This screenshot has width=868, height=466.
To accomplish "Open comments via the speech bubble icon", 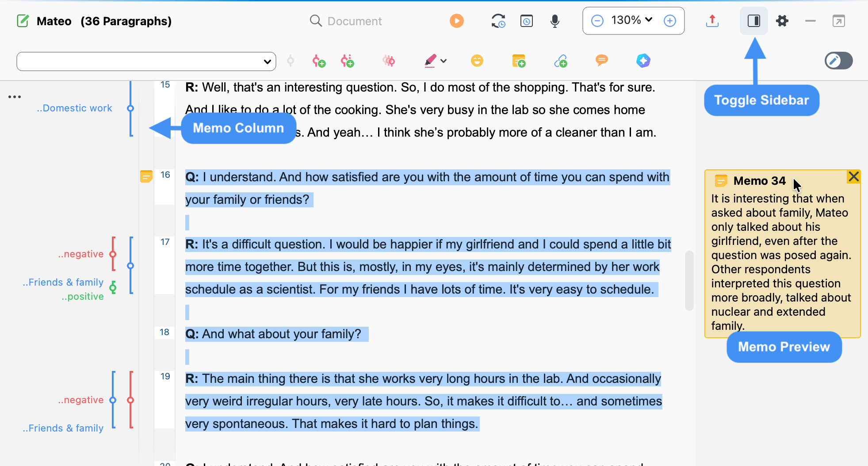I will click(601, 61).
